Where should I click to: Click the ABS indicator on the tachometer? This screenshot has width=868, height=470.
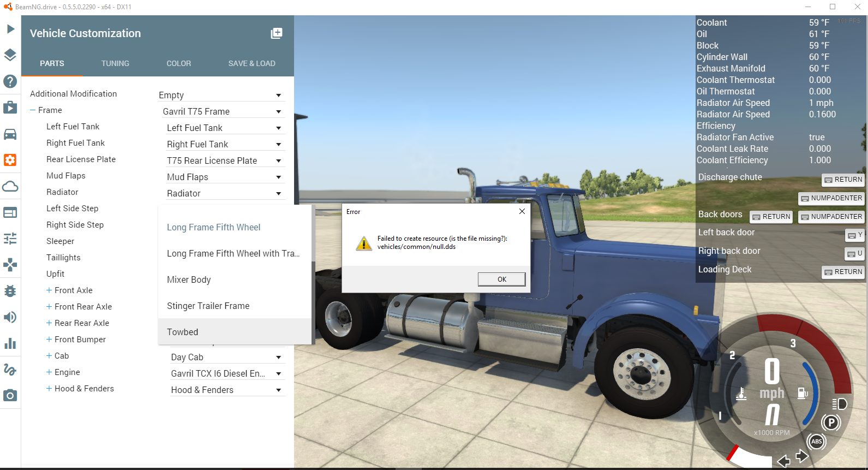pyautogui.click(x=817, y=441)
